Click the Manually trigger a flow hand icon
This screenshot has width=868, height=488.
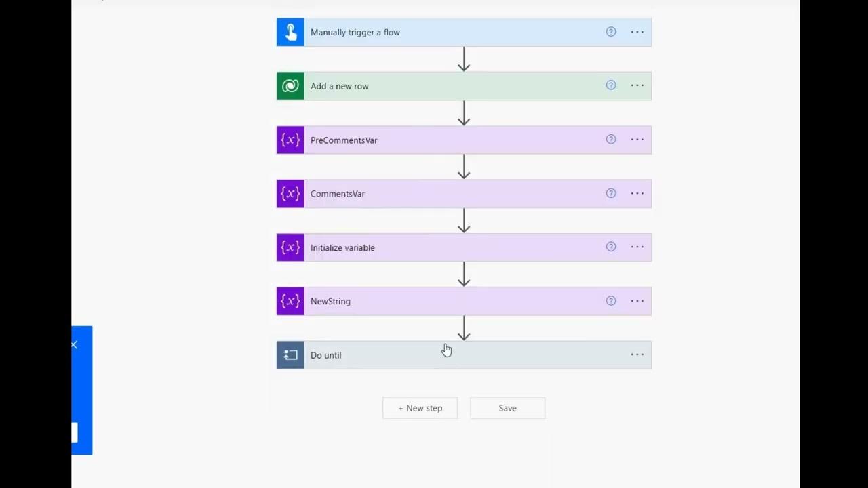(290, 33)
